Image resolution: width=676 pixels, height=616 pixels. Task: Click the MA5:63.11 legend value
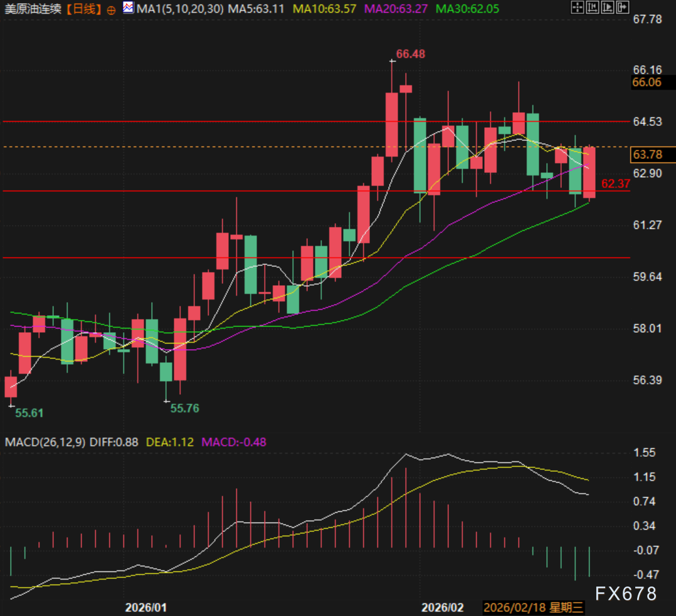pos(256,9)
